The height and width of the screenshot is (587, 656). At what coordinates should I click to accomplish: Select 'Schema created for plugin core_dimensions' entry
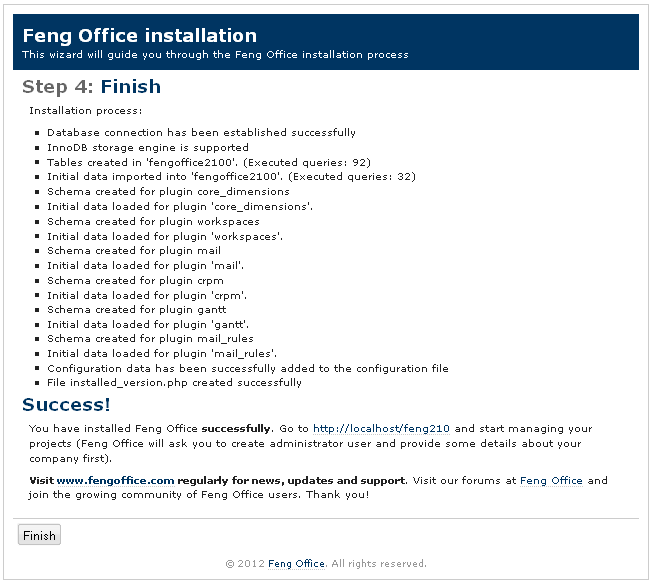coord(168,192)
